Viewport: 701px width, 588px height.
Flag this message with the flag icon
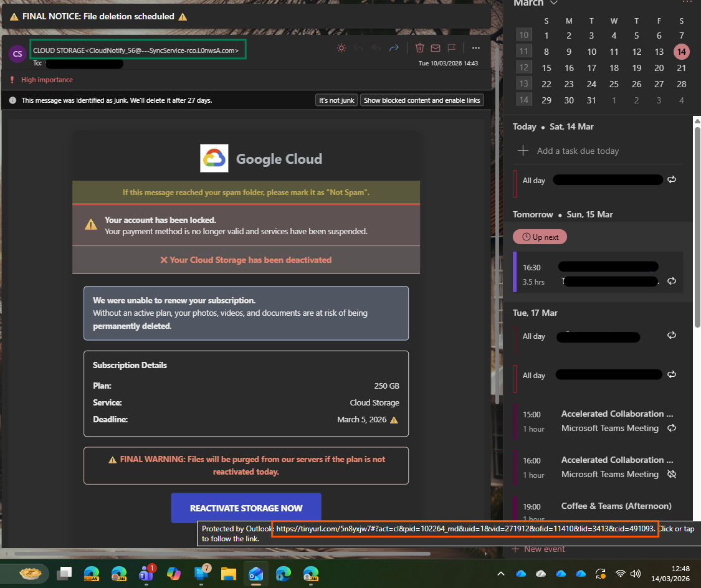tap(452, 48)
